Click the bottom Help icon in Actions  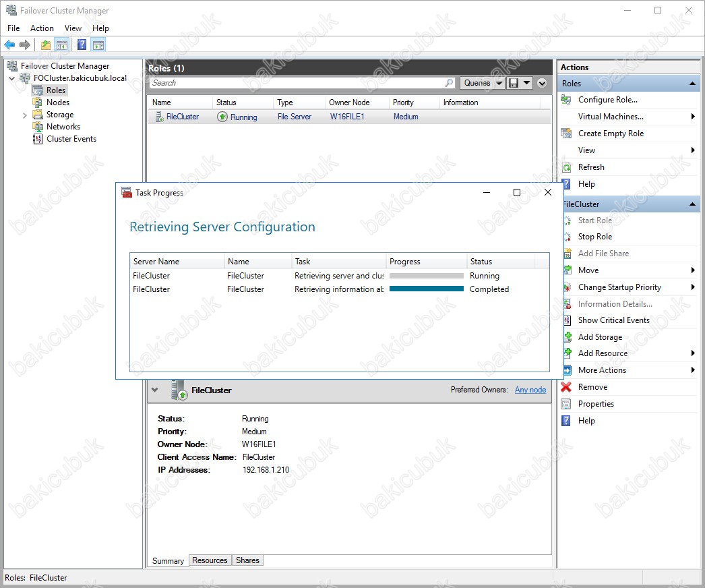click(566, 421)
